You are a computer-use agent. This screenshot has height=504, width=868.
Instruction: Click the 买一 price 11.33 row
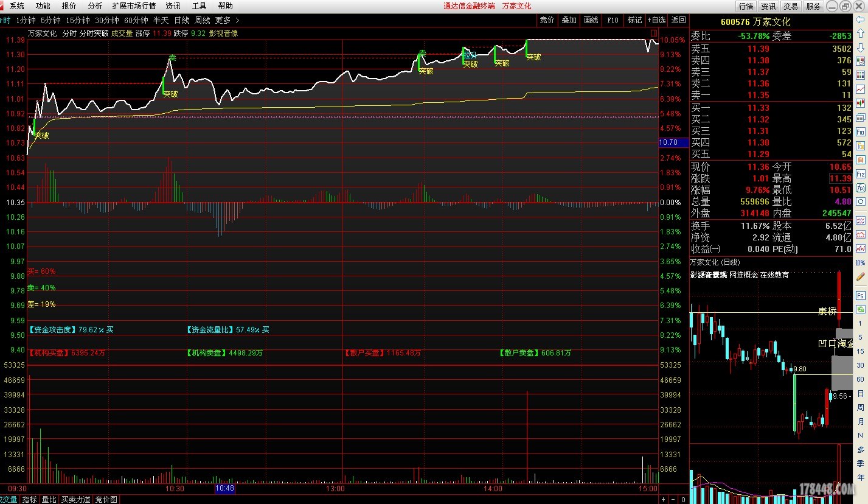click(x=771, y=108)
